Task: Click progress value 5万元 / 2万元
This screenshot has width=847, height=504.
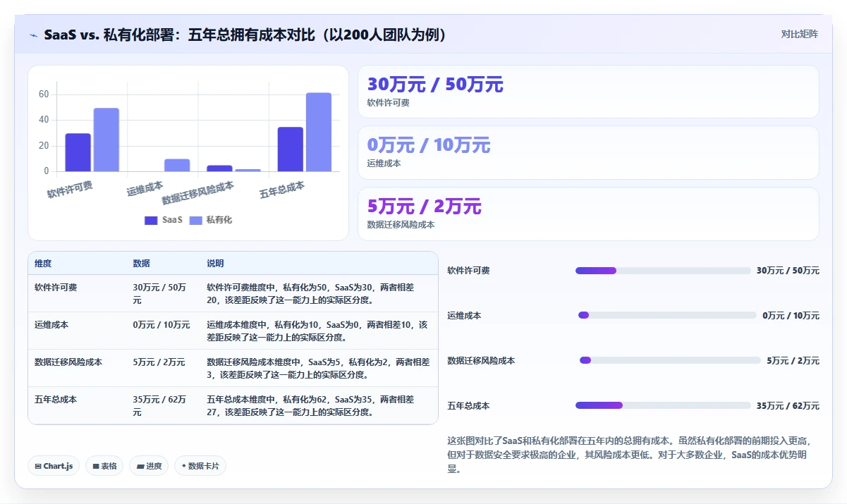Action: pyautogui.click(x=793, y=361)
